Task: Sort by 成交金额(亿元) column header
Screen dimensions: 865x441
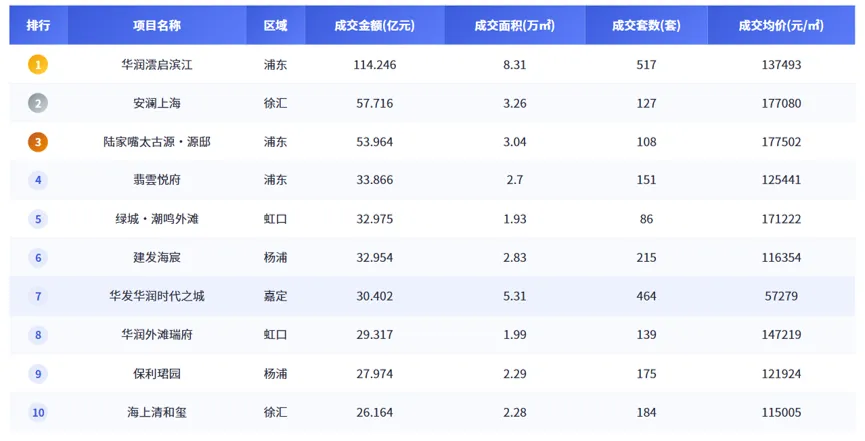Action: (375, 25)
